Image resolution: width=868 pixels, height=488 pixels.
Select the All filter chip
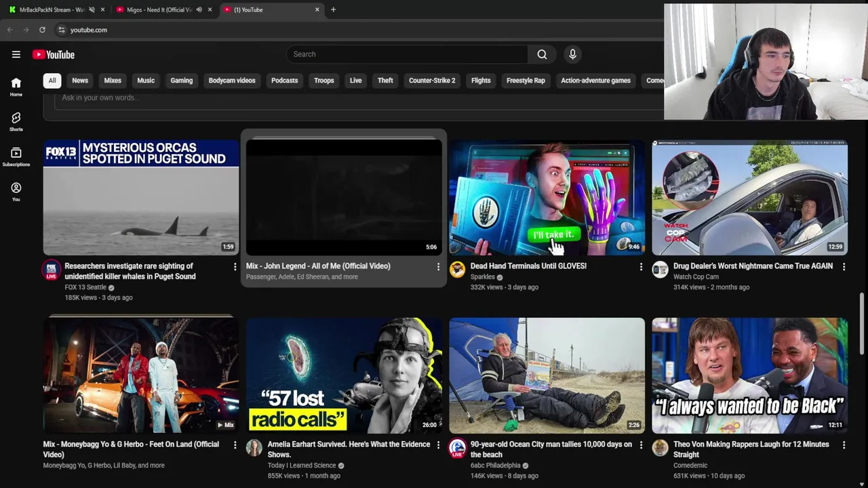tap(52, 81)
